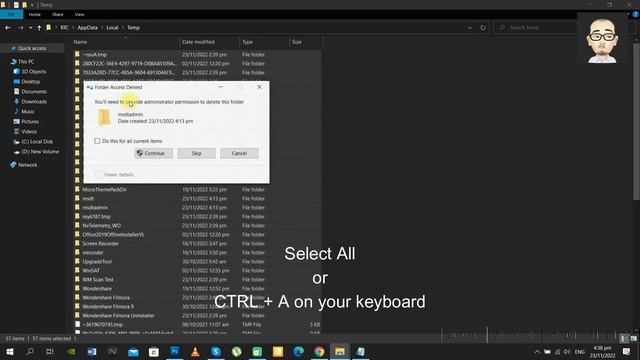Sort by the Type column header
Image resolution: width=640 pixels, height=360 pixels.
click(x=264, y=42)
